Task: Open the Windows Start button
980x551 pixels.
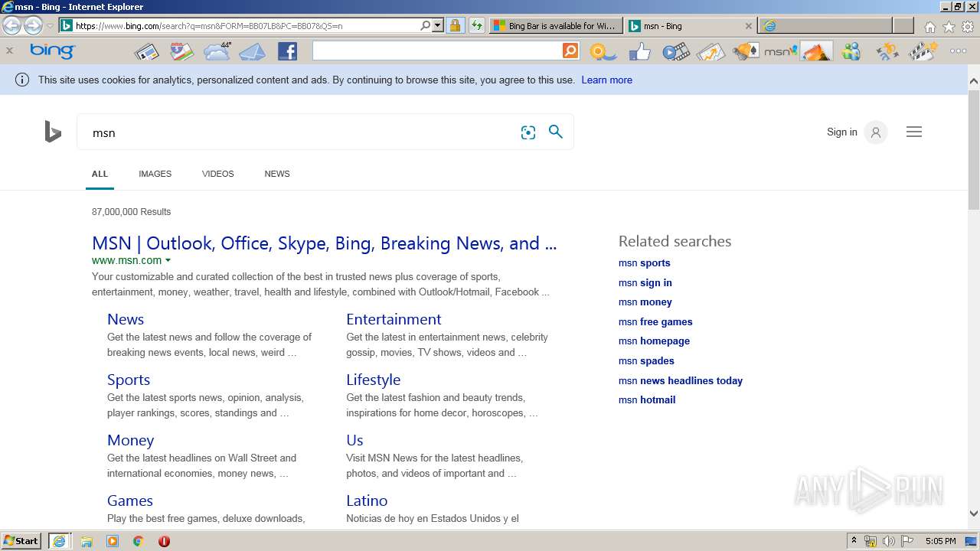Action: pyautogui.click(x=21, y=541)
